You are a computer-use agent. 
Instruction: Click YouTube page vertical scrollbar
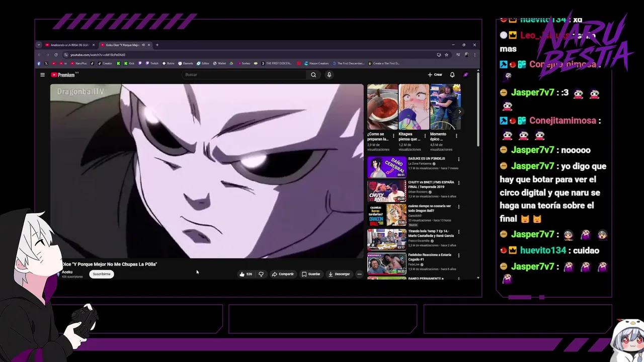point(478,111)
